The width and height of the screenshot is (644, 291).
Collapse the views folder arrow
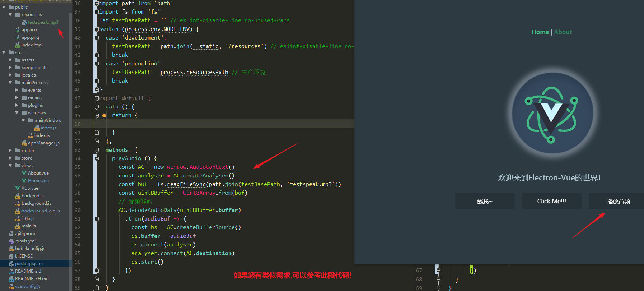10,165
